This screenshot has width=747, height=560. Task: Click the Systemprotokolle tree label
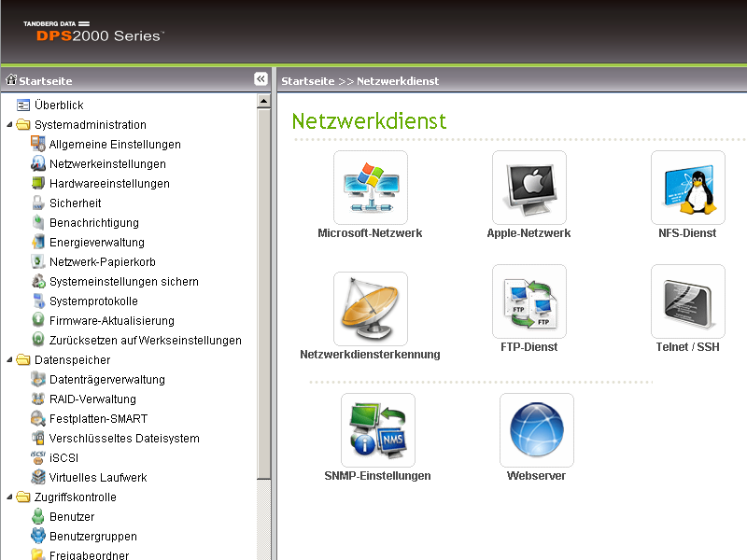tap(93, 301)
